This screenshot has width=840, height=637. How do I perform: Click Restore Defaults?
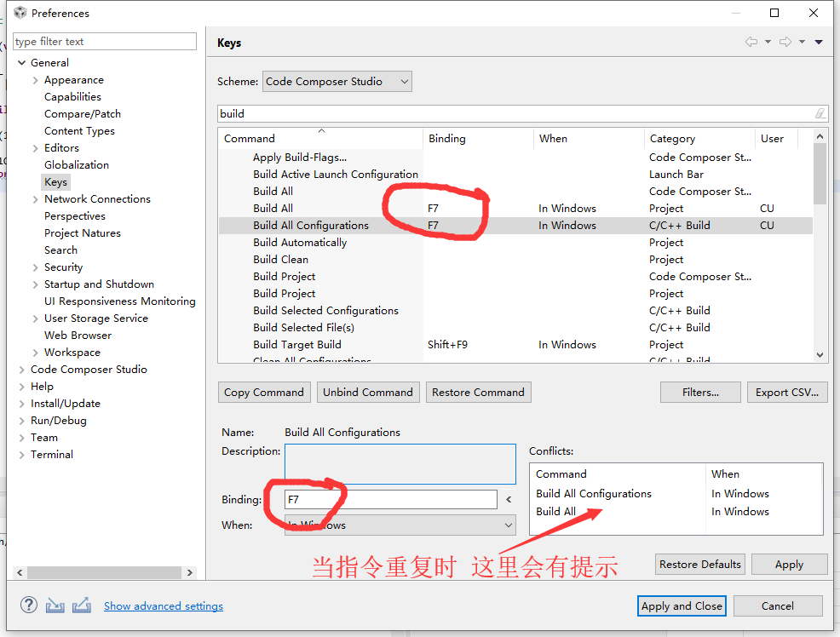[x=699, y=565]
